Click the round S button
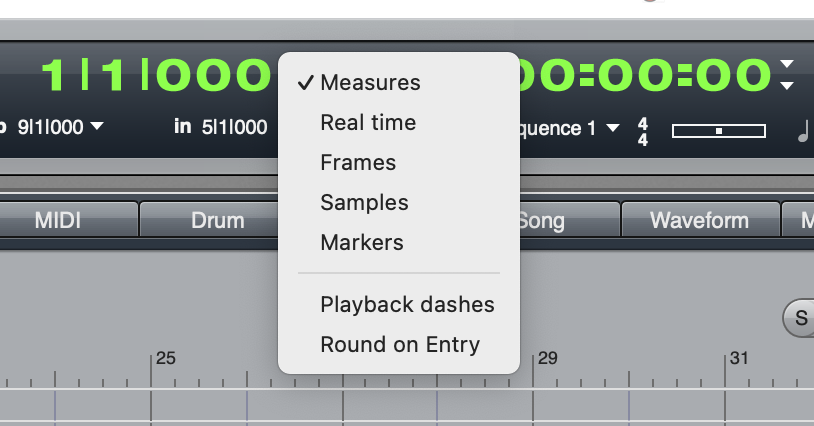 pyautogui.click(x=799, y=318)
